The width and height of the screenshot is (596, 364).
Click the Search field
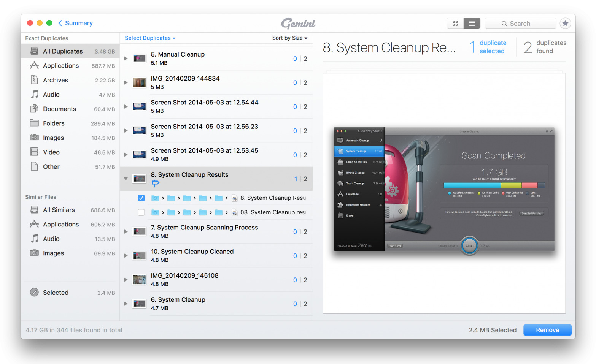[x=520, y=24]
